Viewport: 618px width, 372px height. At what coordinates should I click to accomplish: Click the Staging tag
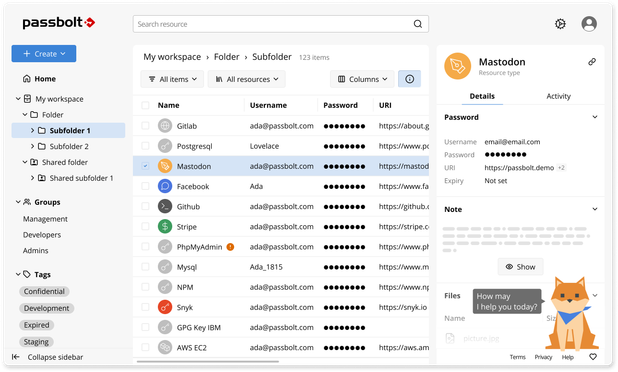click(x=36, y=342)
